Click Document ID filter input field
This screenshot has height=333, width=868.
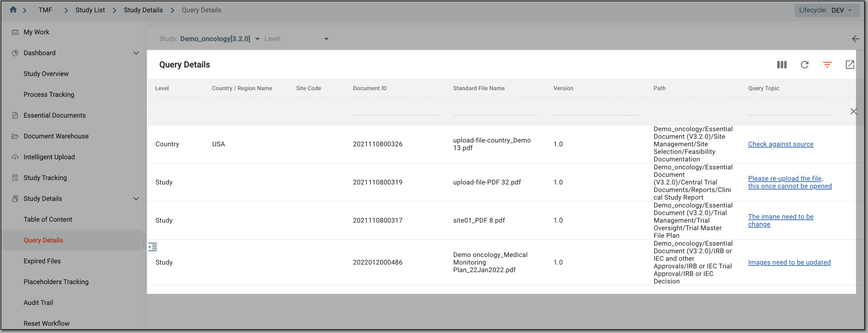pos(395,110)
